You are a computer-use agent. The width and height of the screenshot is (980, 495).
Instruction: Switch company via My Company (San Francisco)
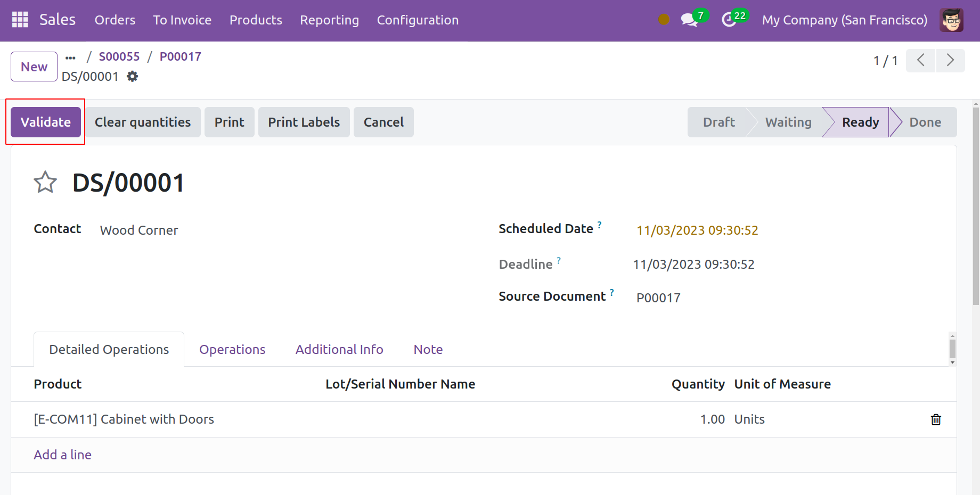(x=845, y=20)
